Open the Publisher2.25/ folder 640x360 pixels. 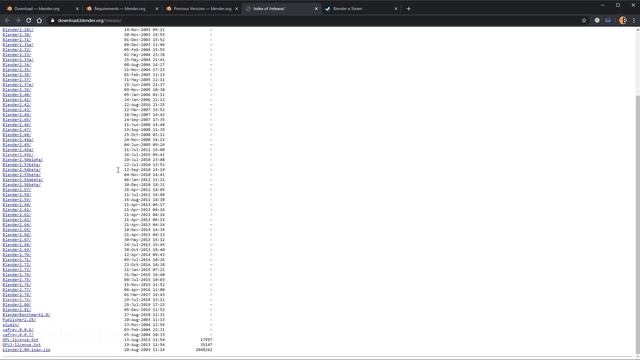[19, 320]
